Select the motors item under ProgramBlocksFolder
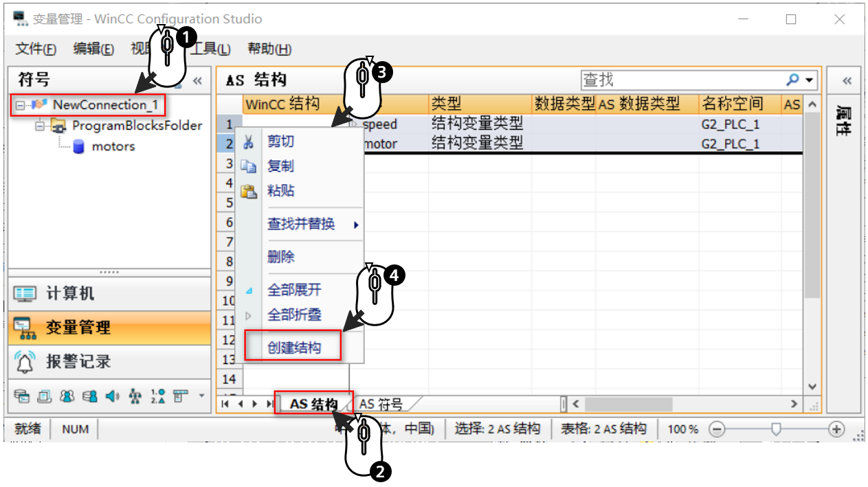The height and width of the screenshot is (487, 868). pyautogui.click(x=112, y=146)
